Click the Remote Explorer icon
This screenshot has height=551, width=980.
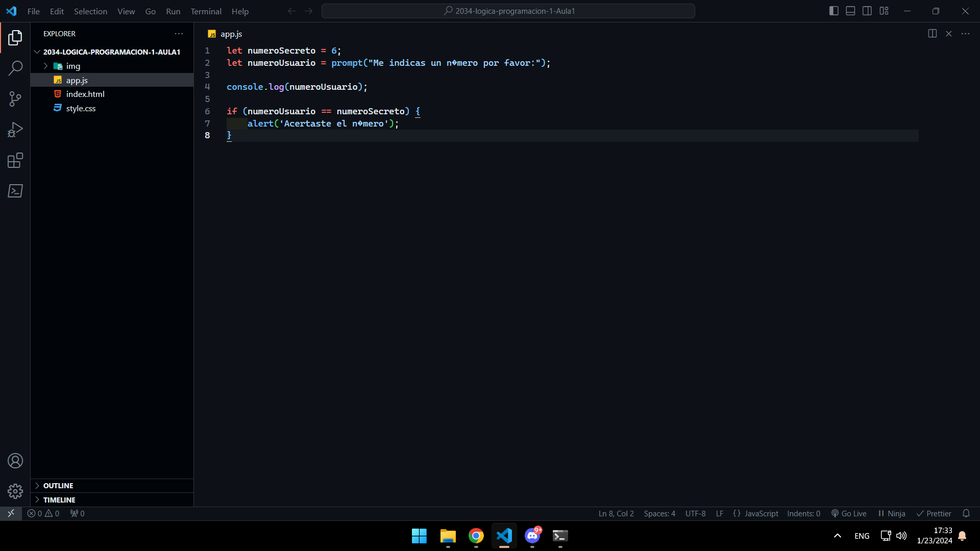15,191
